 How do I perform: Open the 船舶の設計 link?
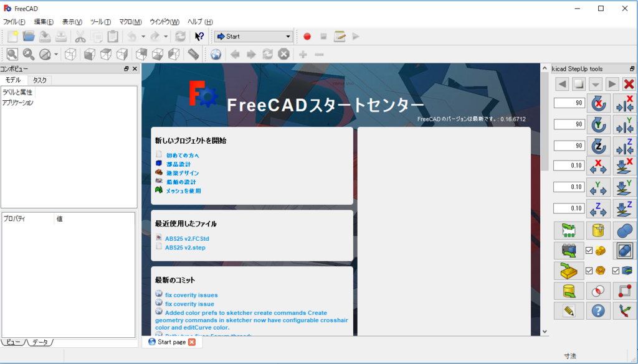click(181, 182)
